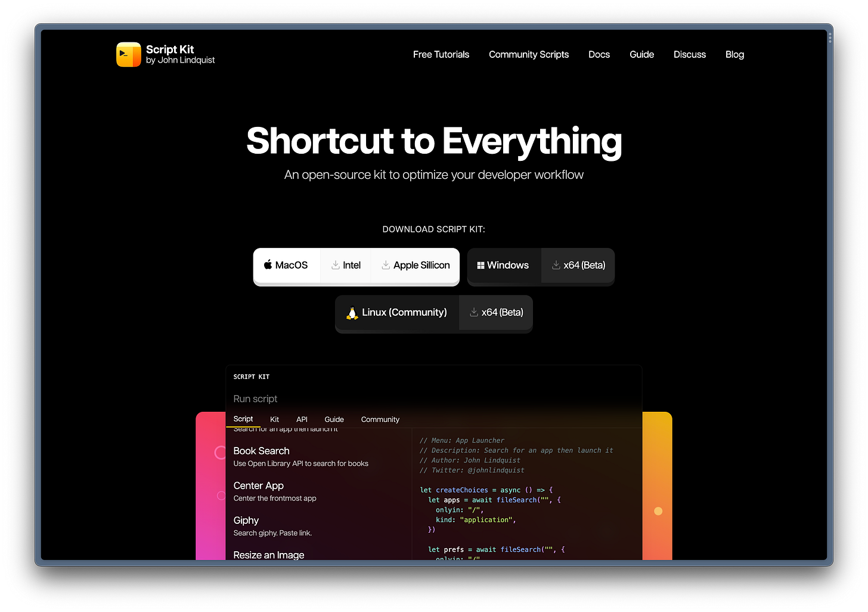Focus the Run script input field
The height and width of the screenshot is (612, 868).
[x=434, y=399]
